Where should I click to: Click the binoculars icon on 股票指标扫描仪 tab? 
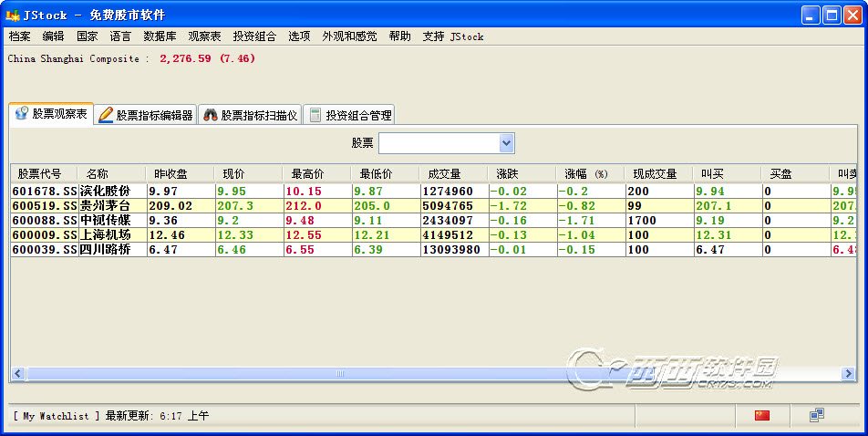click(211, 115)
